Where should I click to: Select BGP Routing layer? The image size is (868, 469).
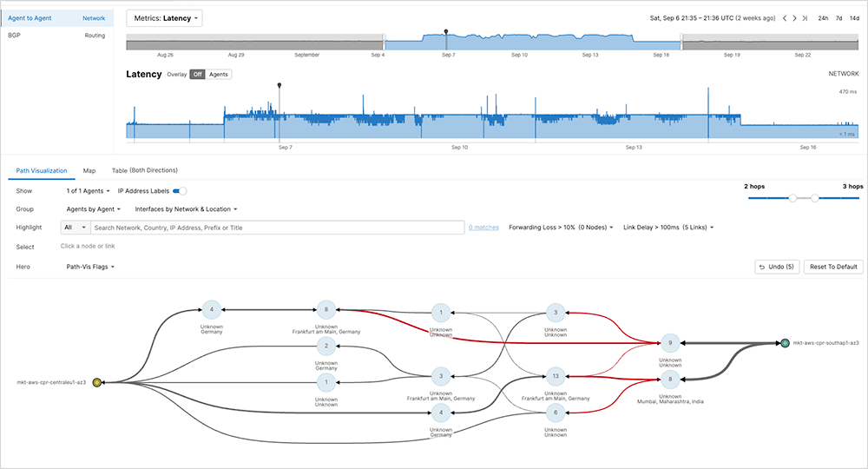tap(56, 36)
